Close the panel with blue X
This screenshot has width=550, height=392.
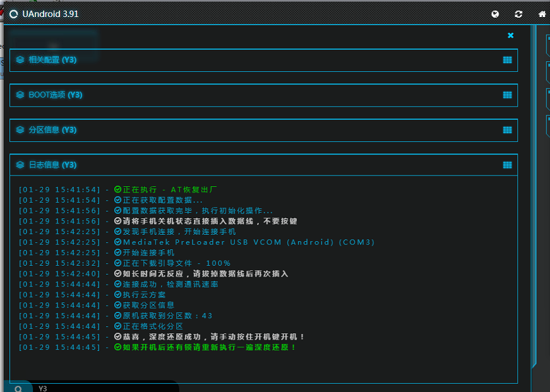(511, 35)
